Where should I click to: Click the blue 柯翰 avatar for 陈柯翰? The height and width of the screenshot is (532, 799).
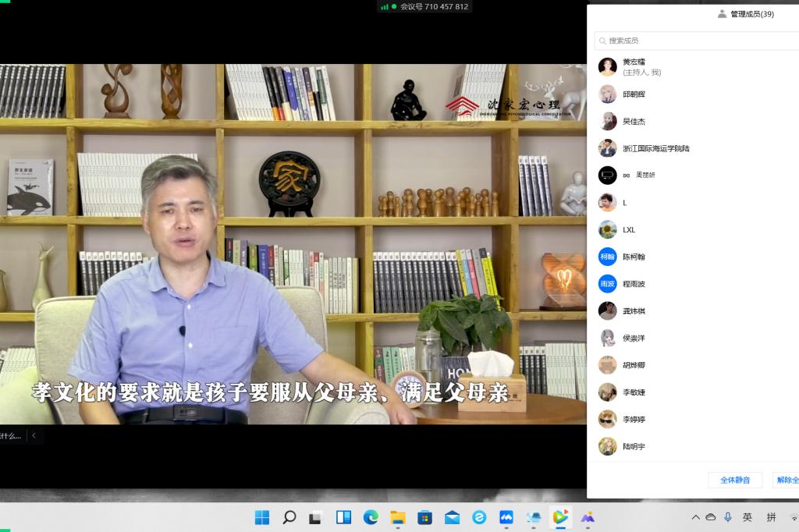pos(607,257)
